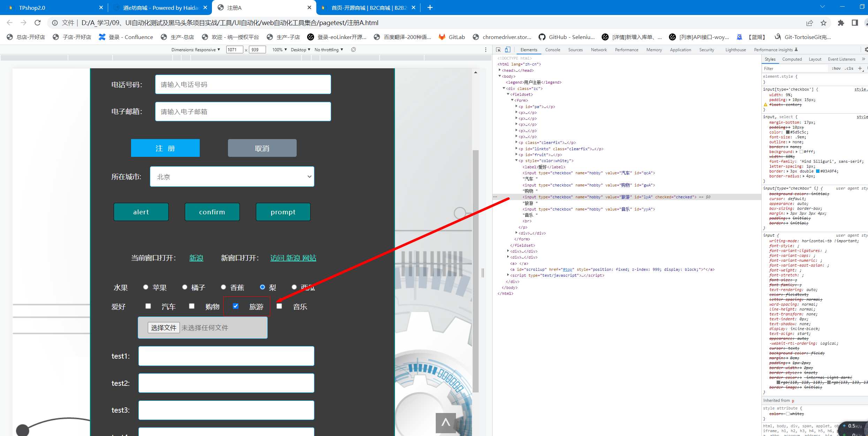Screen dimensions: 868x436
Task: Click the scroll-to-top arrow button on page
Action: point(446,422)
